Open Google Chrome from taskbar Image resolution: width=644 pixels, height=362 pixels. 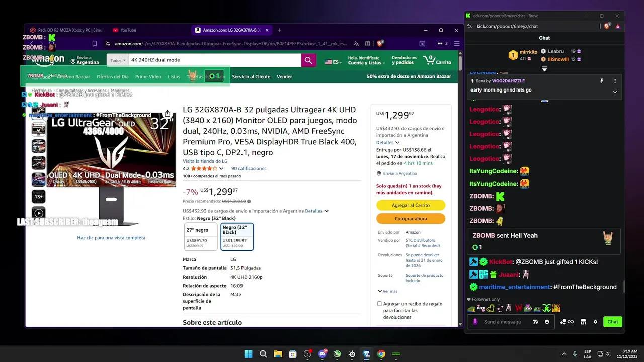pyautogui.click(x=381, y=354)
